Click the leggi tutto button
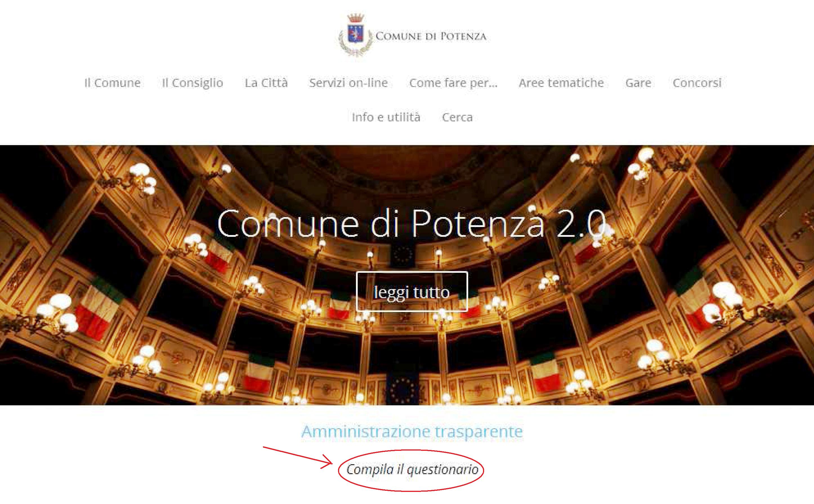Viewport: 814px width, 504px height. [412, 292]
